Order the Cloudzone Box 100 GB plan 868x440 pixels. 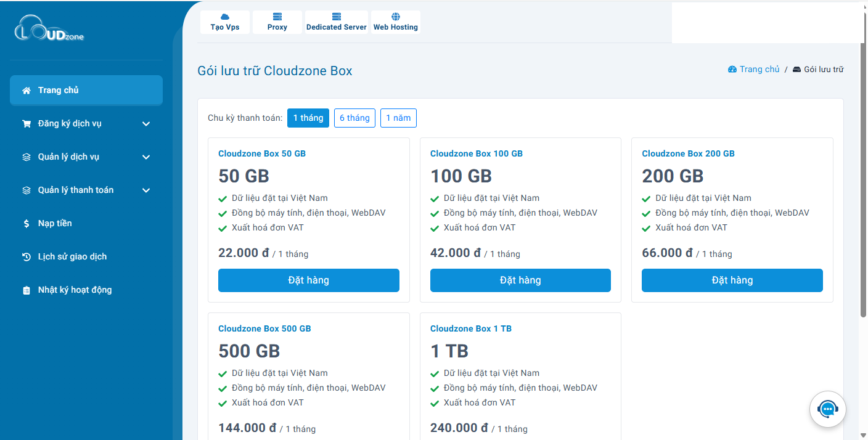click(520, 280)
